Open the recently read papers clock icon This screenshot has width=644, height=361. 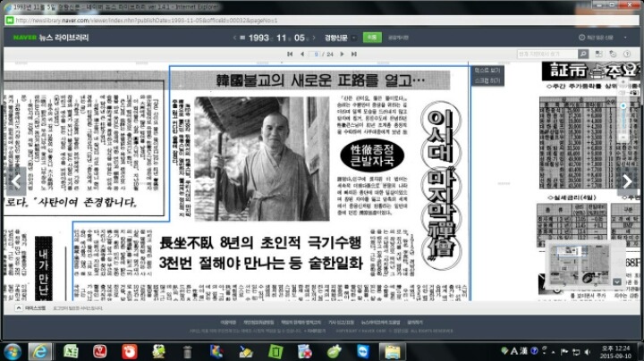pyautogui.click(x=581, y=38)
